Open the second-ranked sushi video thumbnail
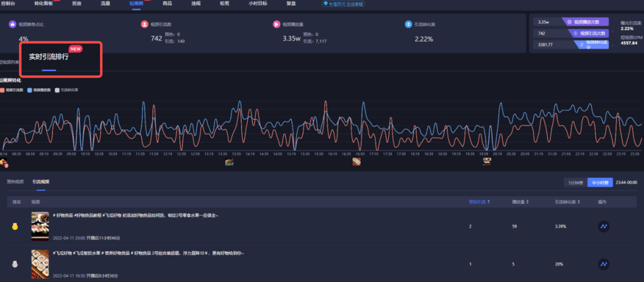 point(41,264)
